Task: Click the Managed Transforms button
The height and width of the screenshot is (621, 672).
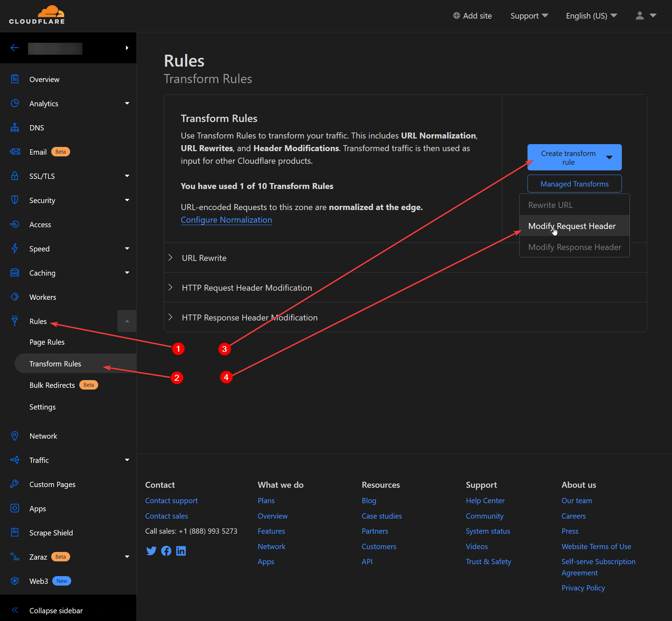Action: [x=574, y=184]
